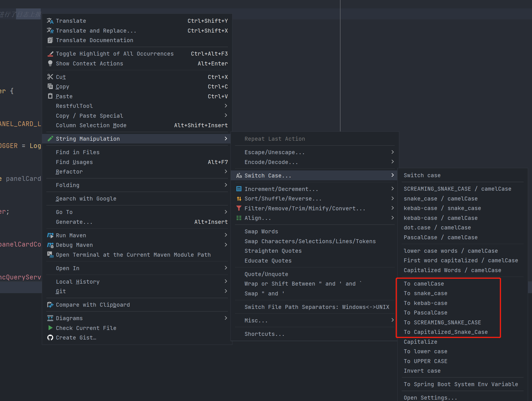Click the Cut scissors icon

coord(50,77)
